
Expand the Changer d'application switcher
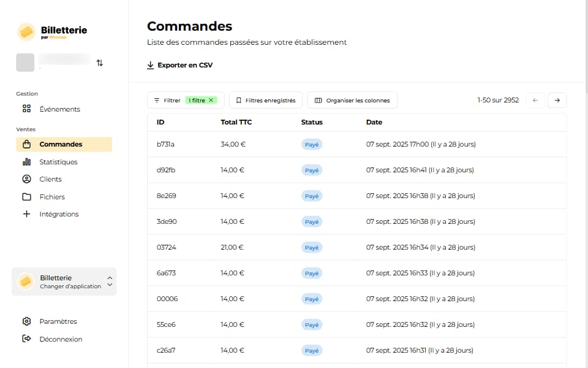coord(110,282)
